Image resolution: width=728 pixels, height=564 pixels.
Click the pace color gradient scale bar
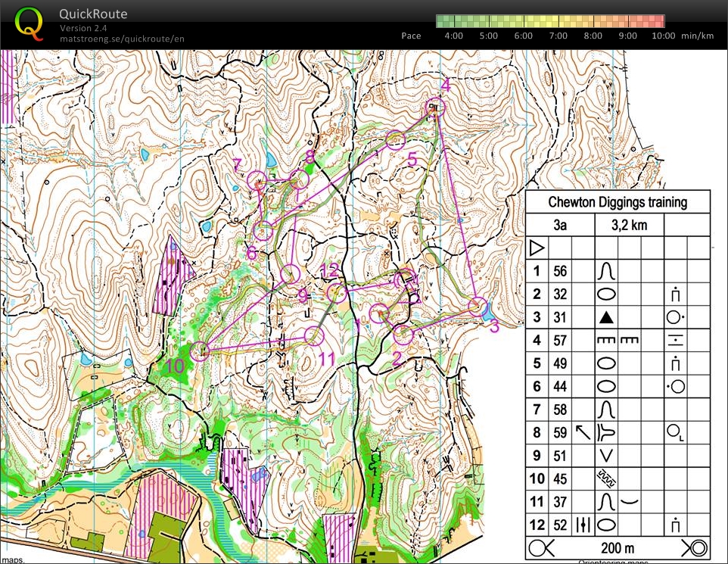click(x=550, y=21)
